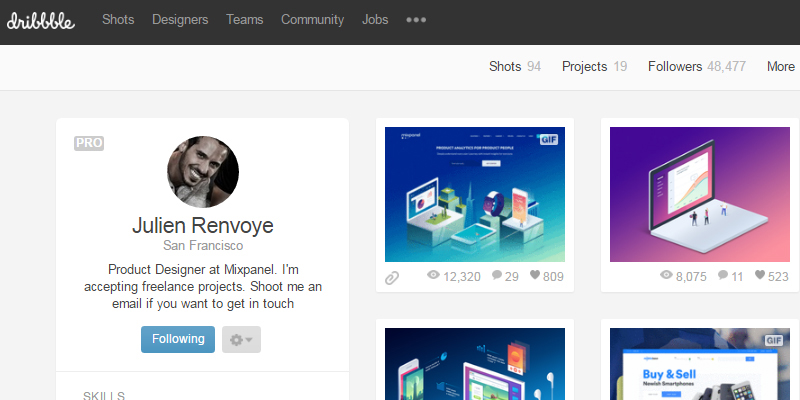The height and width of the screenshot is (400, 800).
Task: Click the 8,075 views count
Action: 691,277
